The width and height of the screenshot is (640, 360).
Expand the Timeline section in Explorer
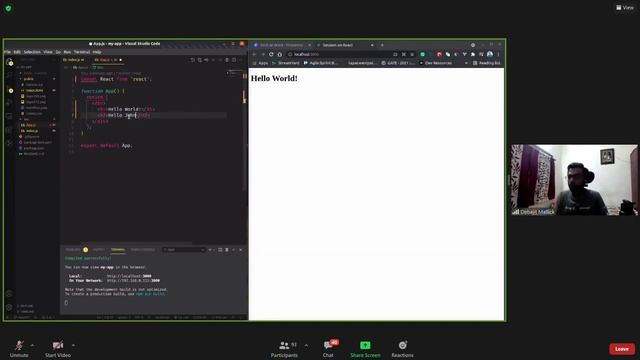point(27,311)
